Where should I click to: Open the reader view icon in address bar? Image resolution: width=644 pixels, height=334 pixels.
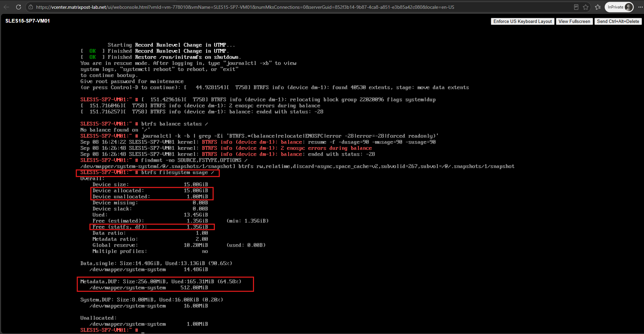pyautogui.click(x=576, y=7)
